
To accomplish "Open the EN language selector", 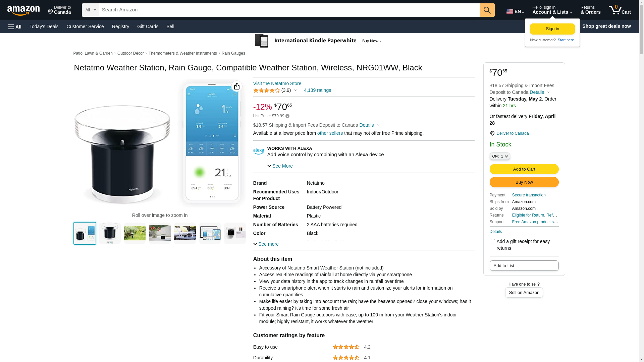I will (x=515, y=11).
